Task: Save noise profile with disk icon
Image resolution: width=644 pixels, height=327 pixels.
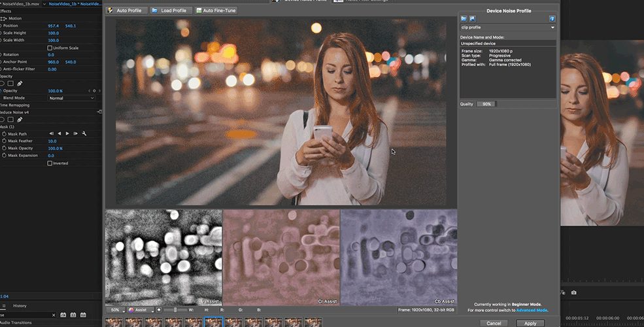Action: pyautogui.click(x=472, y=19)
